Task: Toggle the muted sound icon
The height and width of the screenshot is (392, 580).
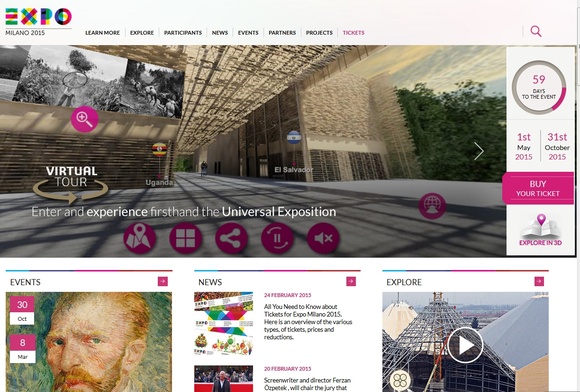Action: [x=323, y=238]
